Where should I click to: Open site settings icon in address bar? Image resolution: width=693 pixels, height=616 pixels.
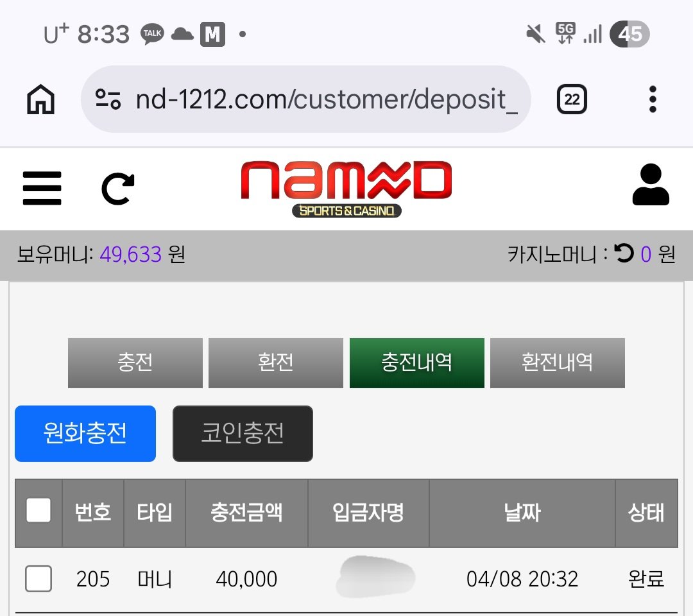[108, 99]
